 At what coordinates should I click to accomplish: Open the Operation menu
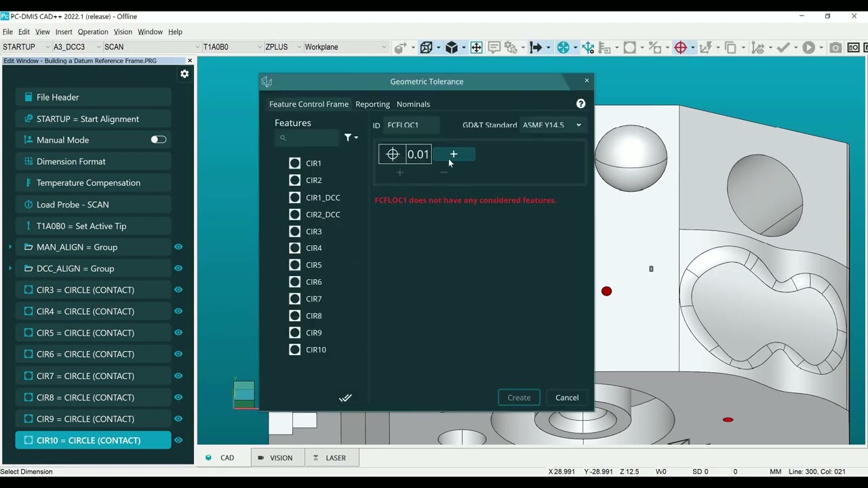point(93,32)
